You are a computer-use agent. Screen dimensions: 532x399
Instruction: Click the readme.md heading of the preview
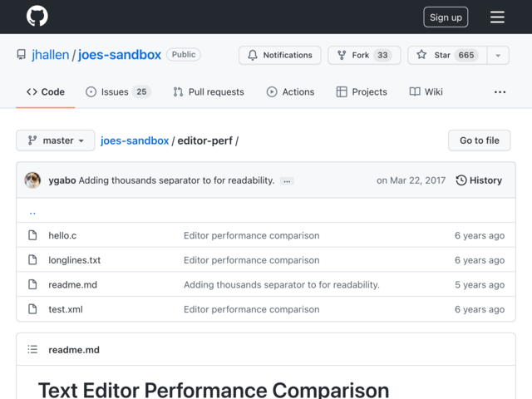pos(74,350)
